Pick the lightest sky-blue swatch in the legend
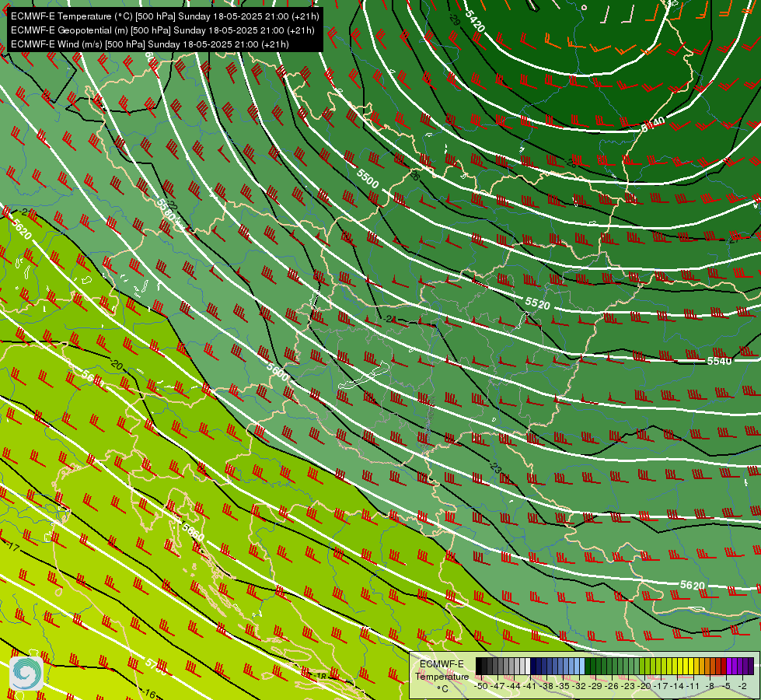761x700 pixels. tap(582, 666)
